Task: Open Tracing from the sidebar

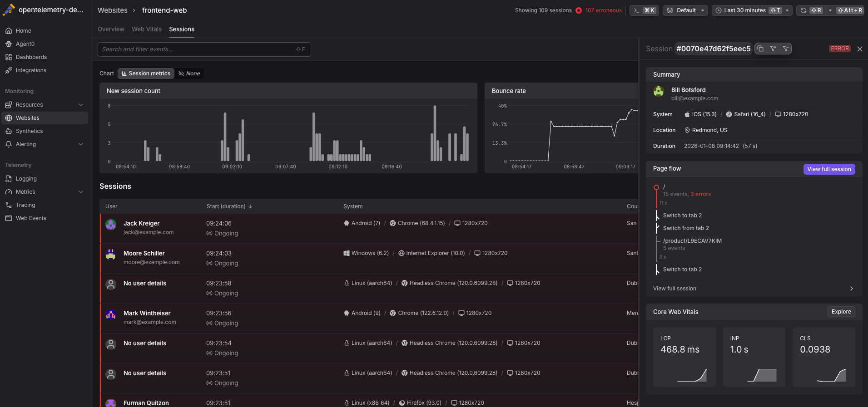Action: [25, 205]
